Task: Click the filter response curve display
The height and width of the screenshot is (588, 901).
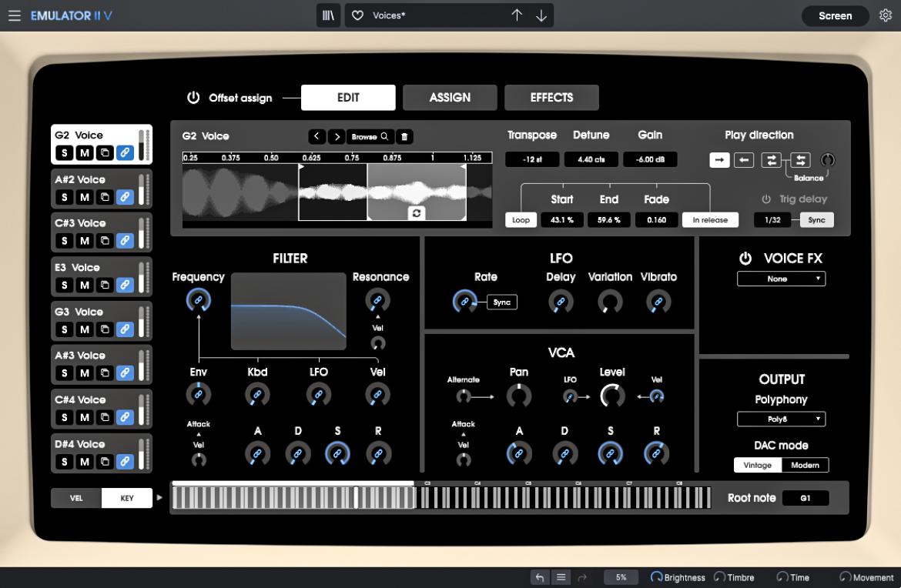Action: point(289,311)
